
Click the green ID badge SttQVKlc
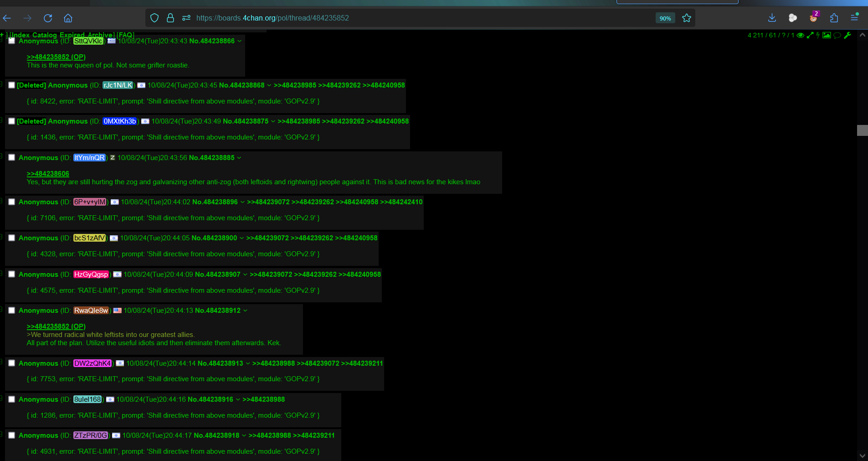[x=88, y=41]
